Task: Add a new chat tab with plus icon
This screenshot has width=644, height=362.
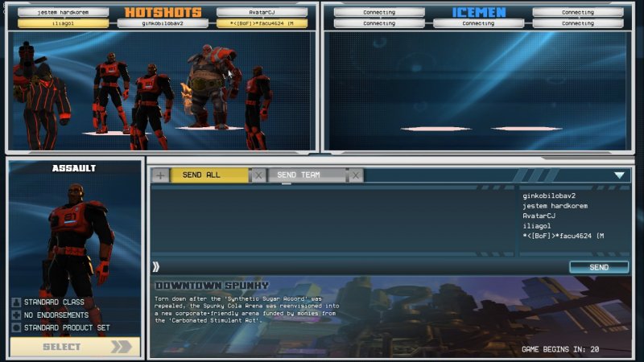Action: click(160, 175)
